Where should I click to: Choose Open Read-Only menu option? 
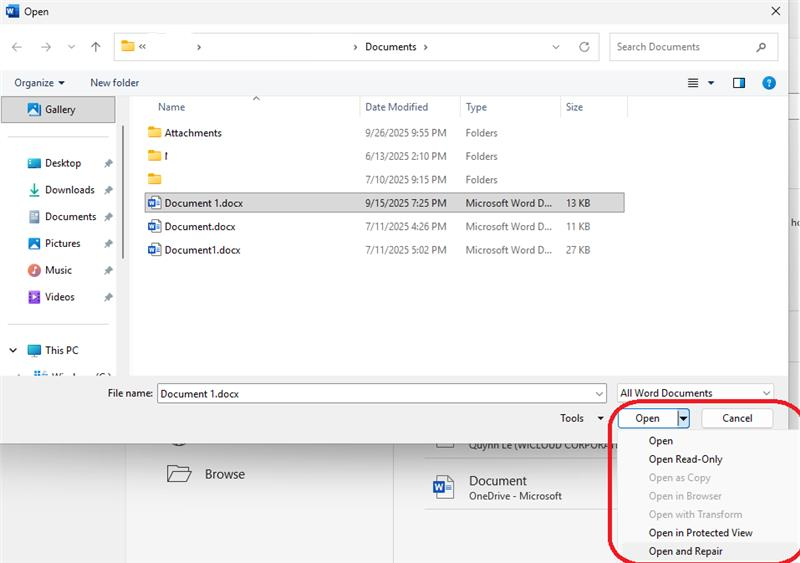tap(685, 459)
